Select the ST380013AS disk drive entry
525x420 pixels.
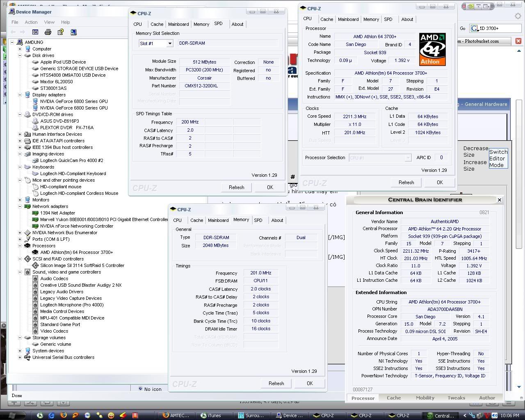pyautogui.click(x=53, y=88)
